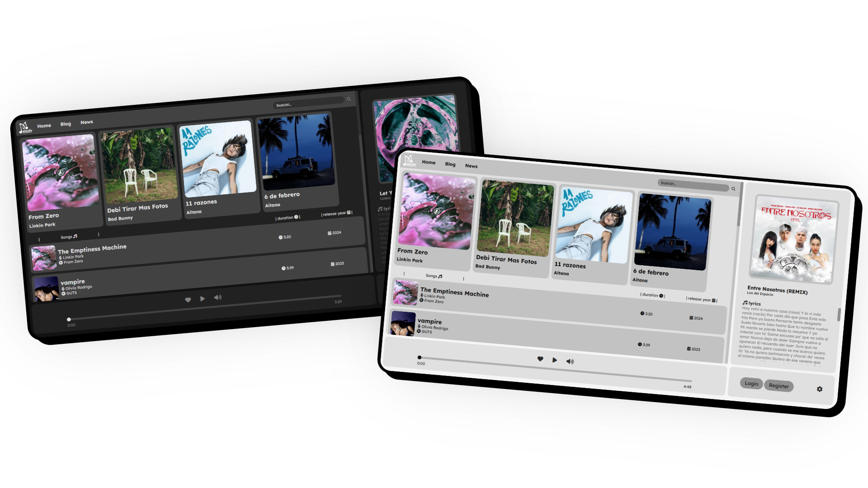Viewport: 868px width, 488px height.
Task: Open From Zero album card in dark mockup
Action: point(62,182)
